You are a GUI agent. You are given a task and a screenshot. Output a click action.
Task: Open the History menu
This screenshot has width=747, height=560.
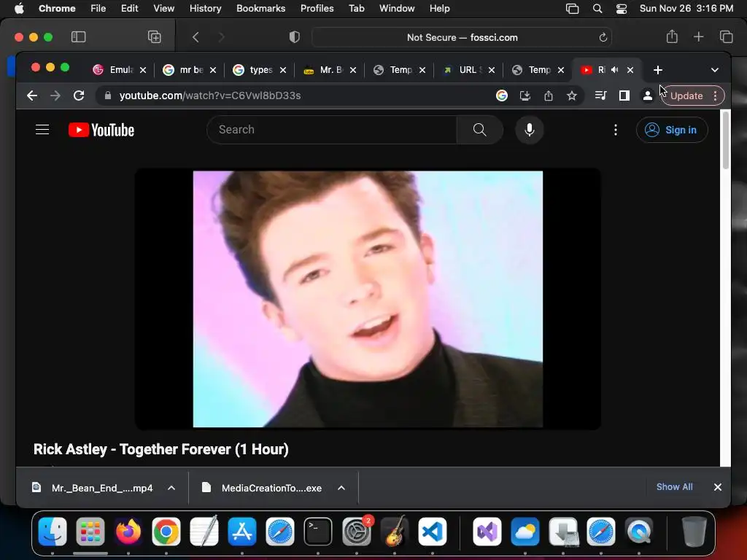205,9
